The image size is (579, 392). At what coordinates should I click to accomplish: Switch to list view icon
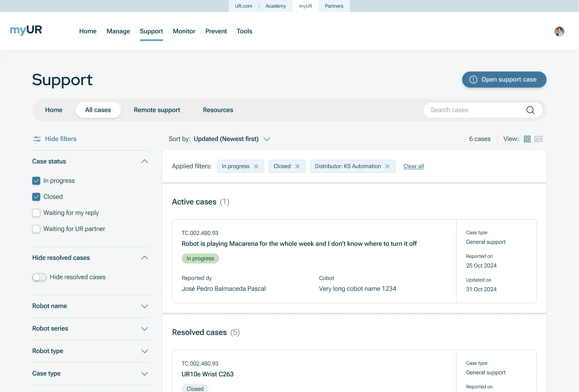(538, 139)
